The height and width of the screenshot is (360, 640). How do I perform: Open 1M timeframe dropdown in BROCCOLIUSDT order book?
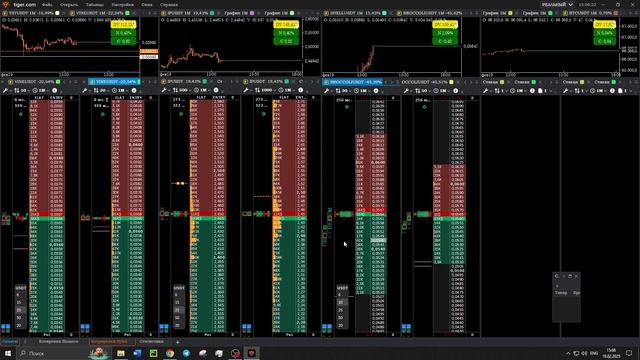pos(361,91)
